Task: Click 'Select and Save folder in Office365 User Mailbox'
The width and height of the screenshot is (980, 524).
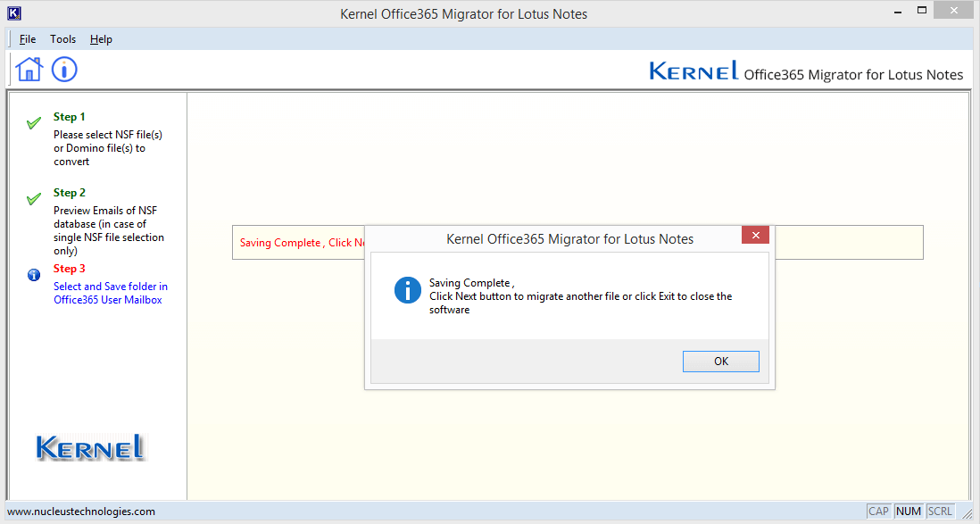Action: pyautogui.click(x=111, y=294)
